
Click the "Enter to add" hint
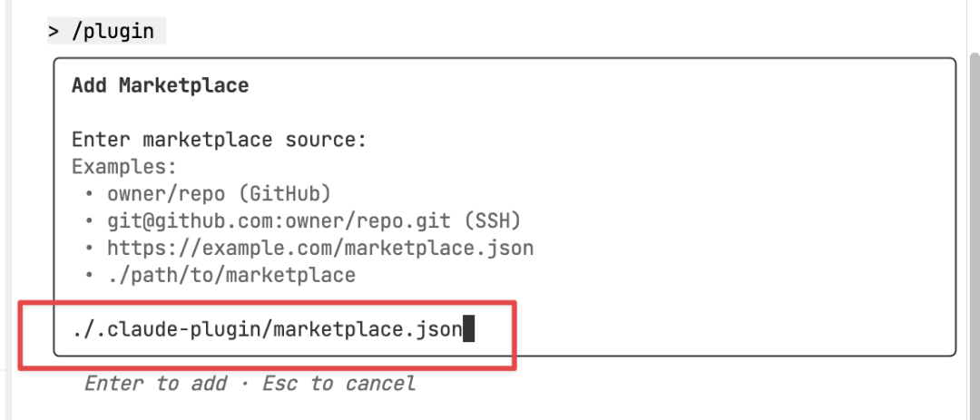(x=155, y=384)
